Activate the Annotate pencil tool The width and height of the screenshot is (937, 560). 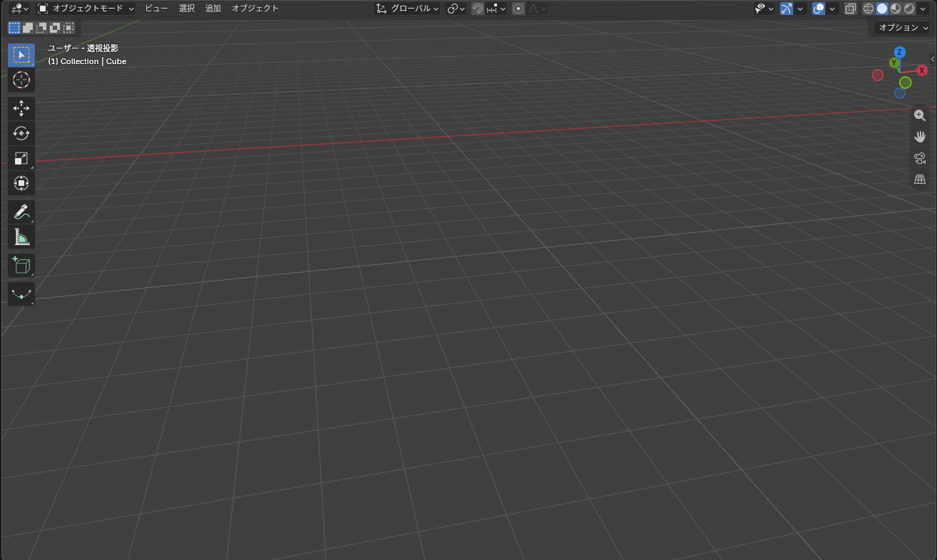pyautogui.click(x=21, y=212)
